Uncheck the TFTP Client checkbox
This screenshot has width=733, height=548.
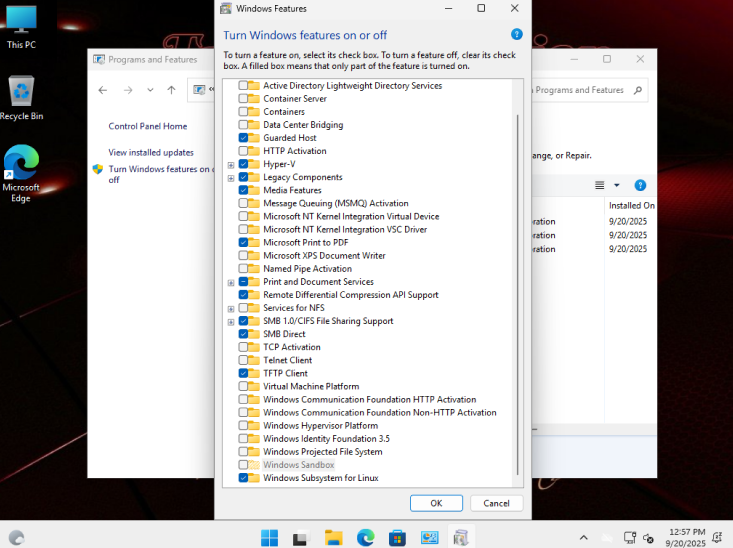click(243, 373)
